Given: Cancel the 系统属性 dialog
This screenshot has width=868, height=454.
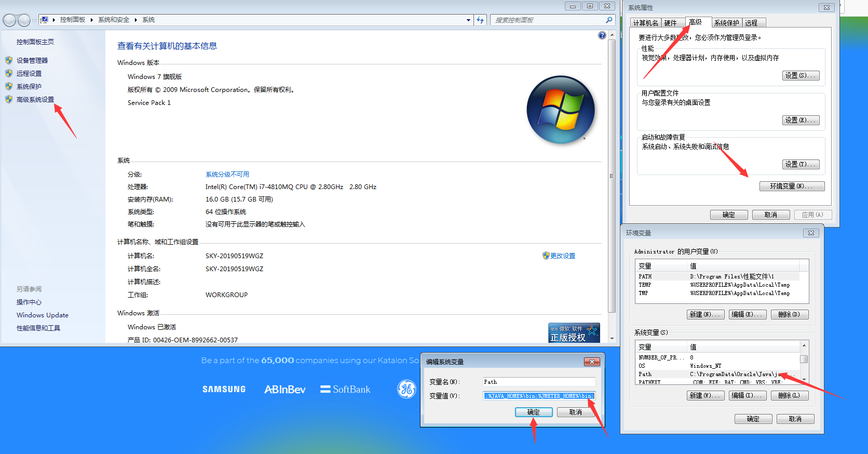Looking at the screenshot, I should (x=771, y=215).
